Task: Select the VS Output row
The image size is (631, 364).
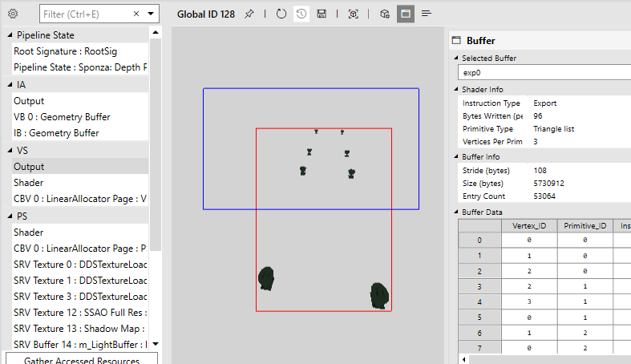Action: tap(80, 167)
